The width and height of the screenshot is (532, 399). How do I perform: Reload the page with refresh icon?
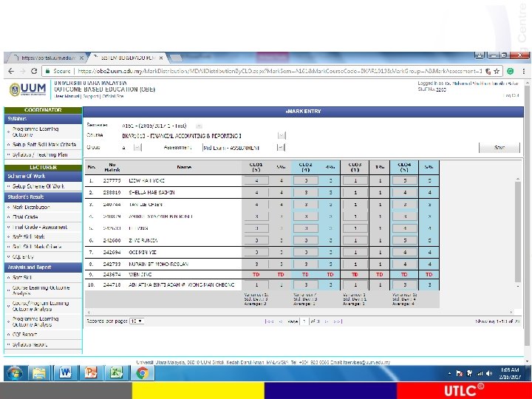pos(33,71)
